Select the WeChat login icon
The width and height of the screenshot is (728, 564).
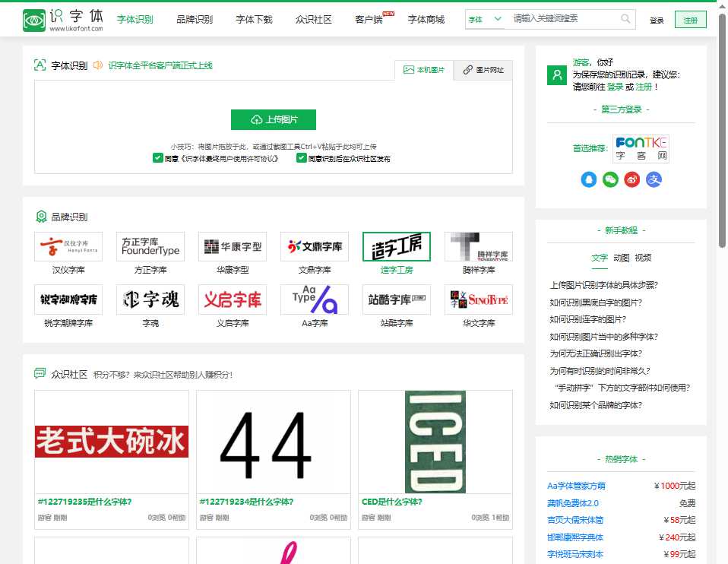click(x=610, y=180)
